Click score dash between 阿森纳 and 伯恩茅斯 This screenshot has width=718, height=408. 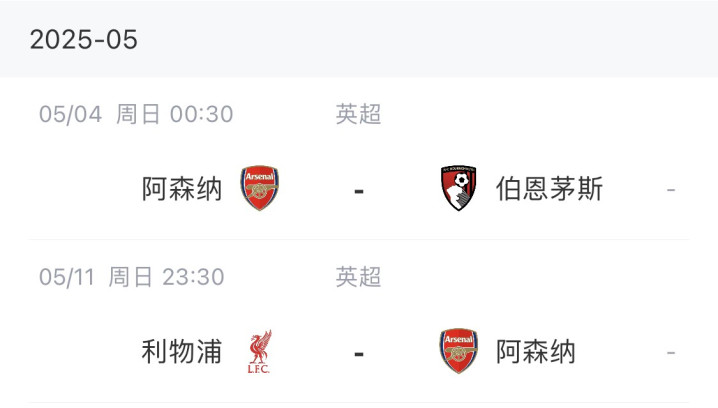click(359, 189)
